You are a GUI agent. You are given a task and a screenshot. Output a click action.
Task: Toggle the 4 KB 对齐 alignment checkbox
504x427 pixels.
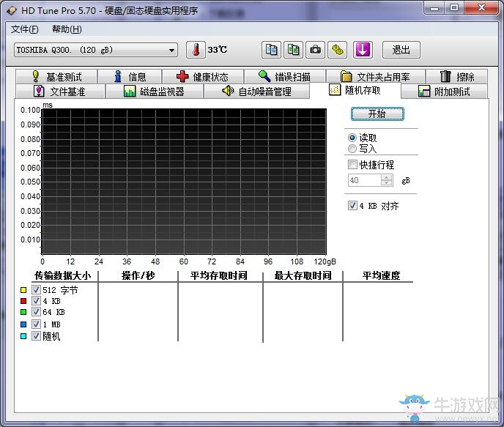352,206
